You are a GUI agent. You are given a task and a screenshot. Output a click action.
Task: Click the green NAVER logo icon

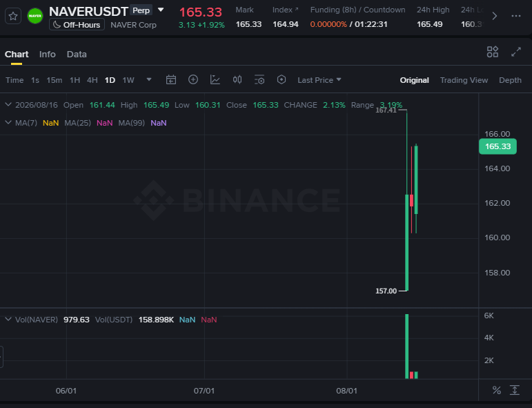tap(35, 16)
